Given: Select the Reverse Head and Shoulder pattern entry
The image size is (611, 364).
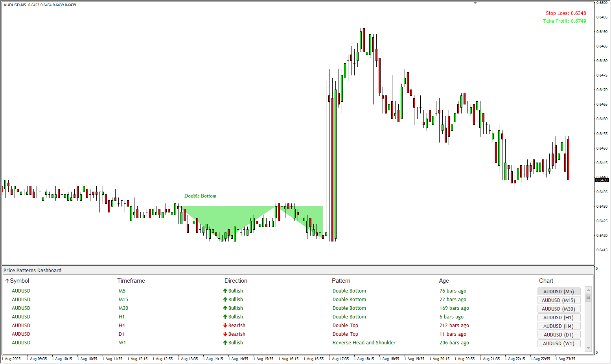Looking at the screenshot, I should tap(364, 343).
